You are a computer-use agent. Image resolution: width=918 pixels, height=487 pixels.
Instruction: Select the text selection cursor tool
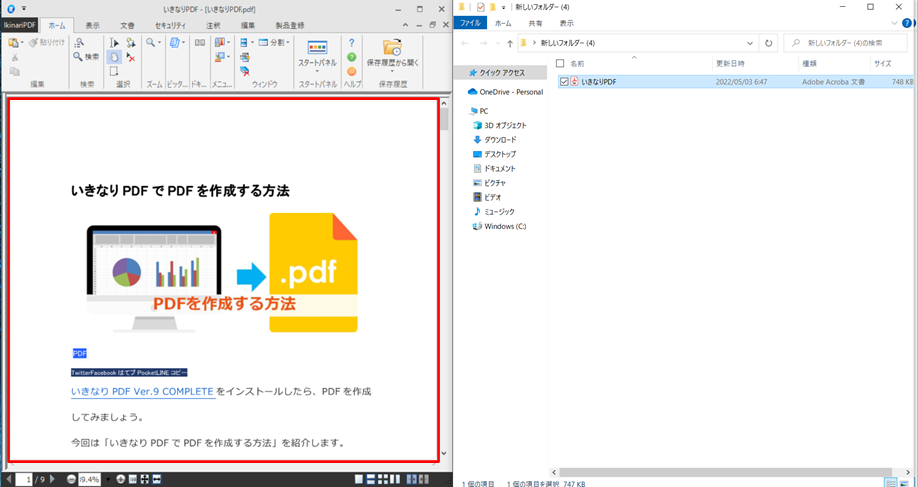[x=115, y=43]
